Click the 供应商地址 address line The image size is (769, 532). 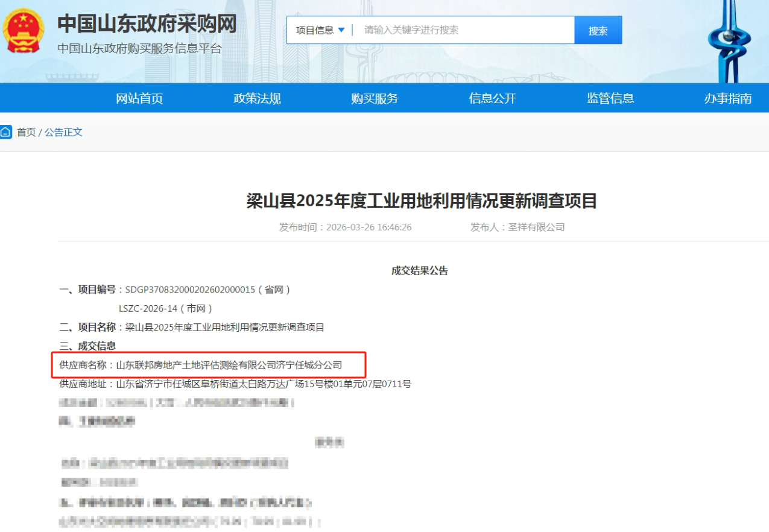235,384
